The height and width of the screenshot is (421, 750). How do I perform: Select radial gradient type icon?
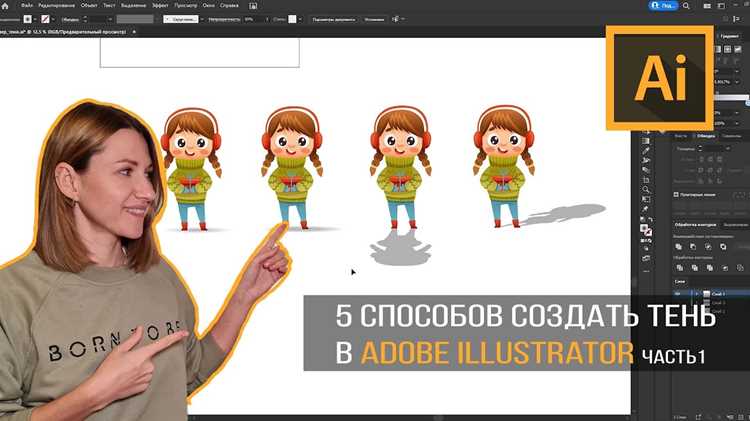(728, 49)
